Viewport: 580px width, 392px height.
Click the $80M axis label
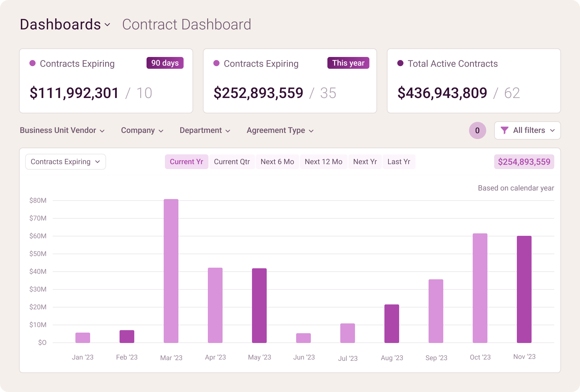click(x=38, y=201)
